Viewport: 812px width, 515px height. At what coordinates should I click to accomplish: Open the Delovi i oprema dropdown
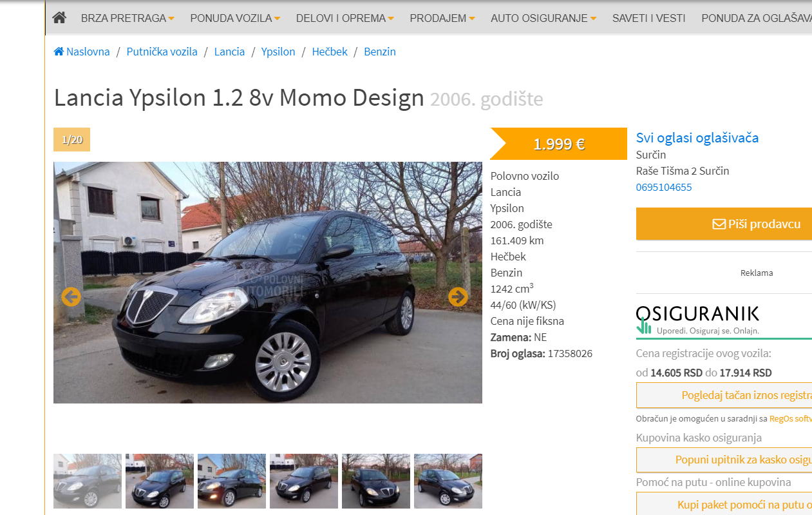point(345,18)
